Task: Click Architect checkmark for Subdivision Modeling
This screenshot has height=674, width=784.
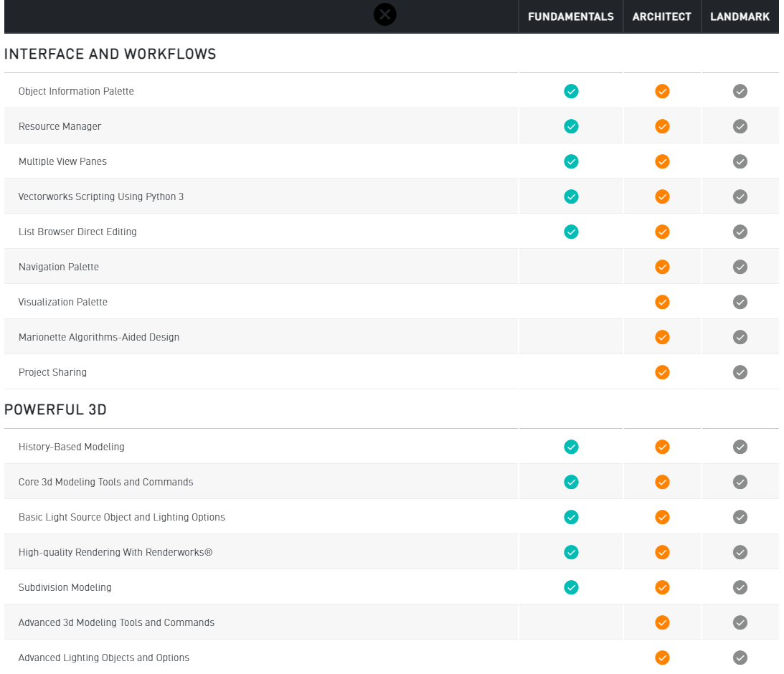Action: click(662, 587)
